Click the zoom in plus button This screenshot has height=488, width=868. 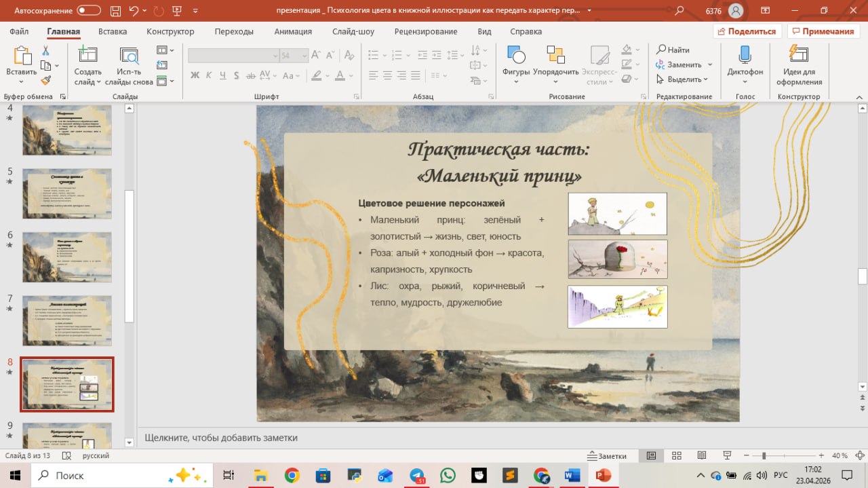pos(821,455)
